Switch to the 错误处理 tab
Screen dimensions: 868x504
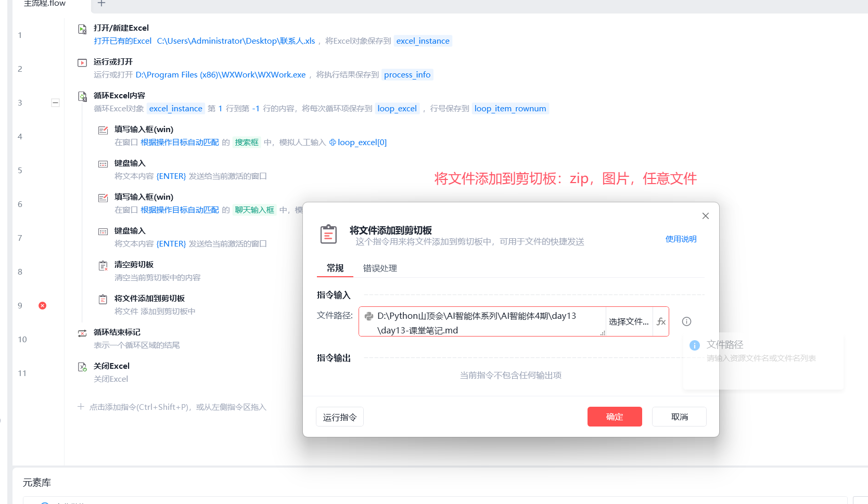380,268
